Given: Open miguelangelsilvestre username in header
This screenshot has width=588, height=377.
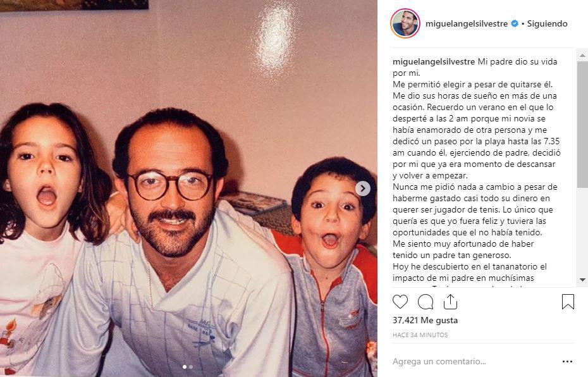Looking at the screenshot, I should (467, 23).
